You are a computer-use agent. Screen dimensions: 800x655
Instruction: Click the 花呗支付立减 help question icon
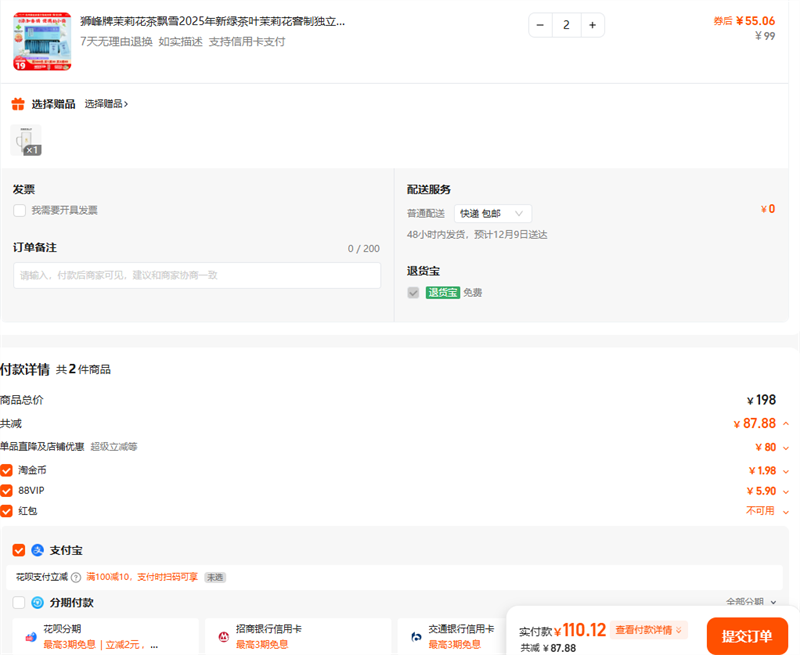[76, 577]
